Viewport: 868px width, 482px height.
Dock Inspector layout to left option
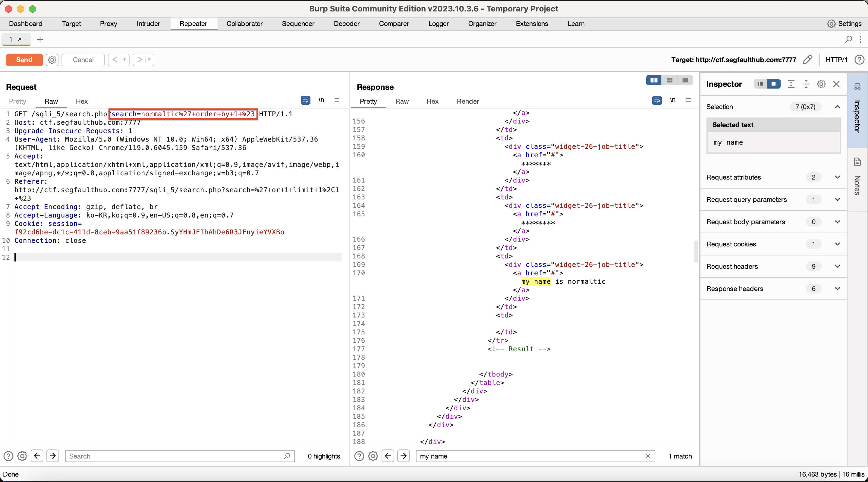click(760, 84)
